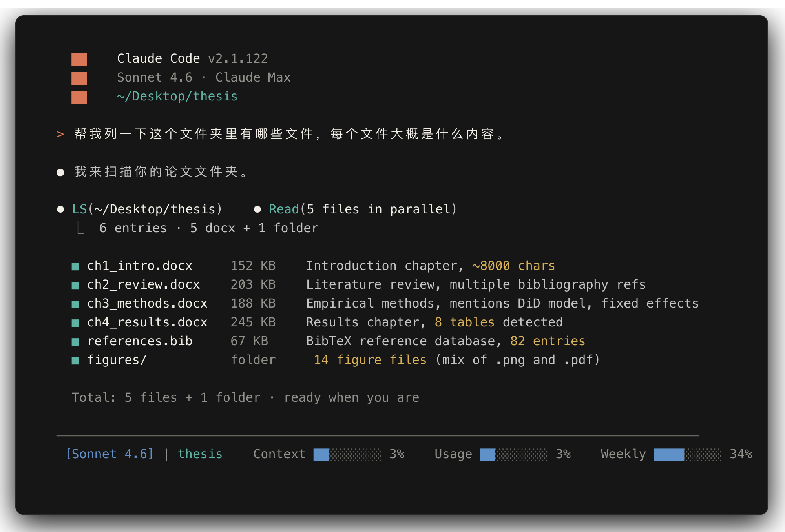Click the 152 KB size value

tap(253, 266)
